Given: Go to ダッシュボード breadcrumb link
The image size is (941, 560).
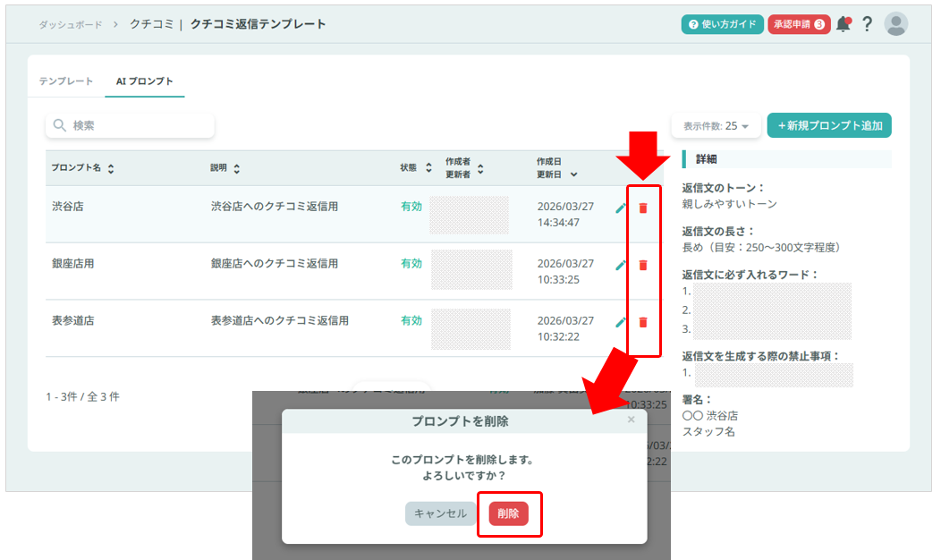Looking at the screenshot, I should pyautogui.click(x=70, y=24).
